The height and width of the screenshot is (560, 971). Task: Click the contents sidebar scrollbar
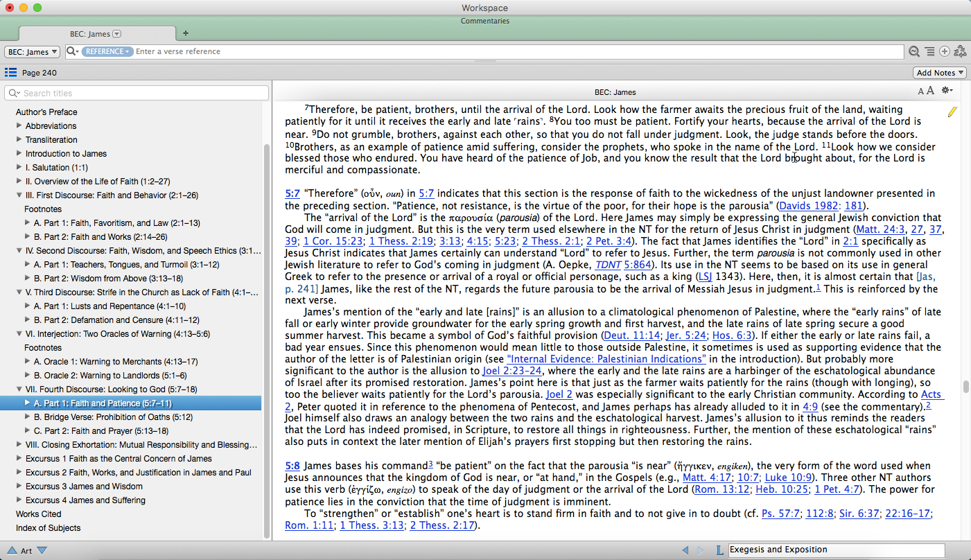tap(267, 342)
